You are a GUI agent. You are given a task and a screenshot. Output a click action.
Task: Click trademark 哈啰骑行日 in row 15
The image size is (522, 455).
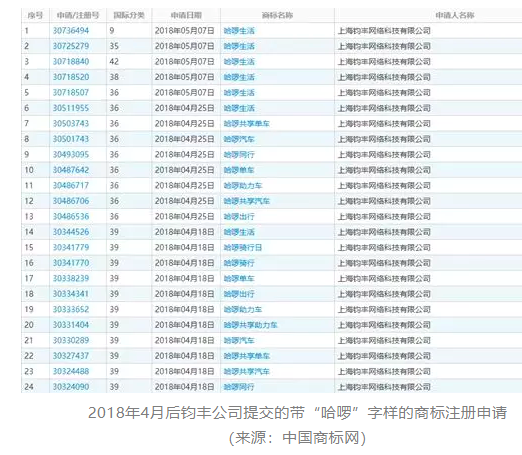[243, 248]
